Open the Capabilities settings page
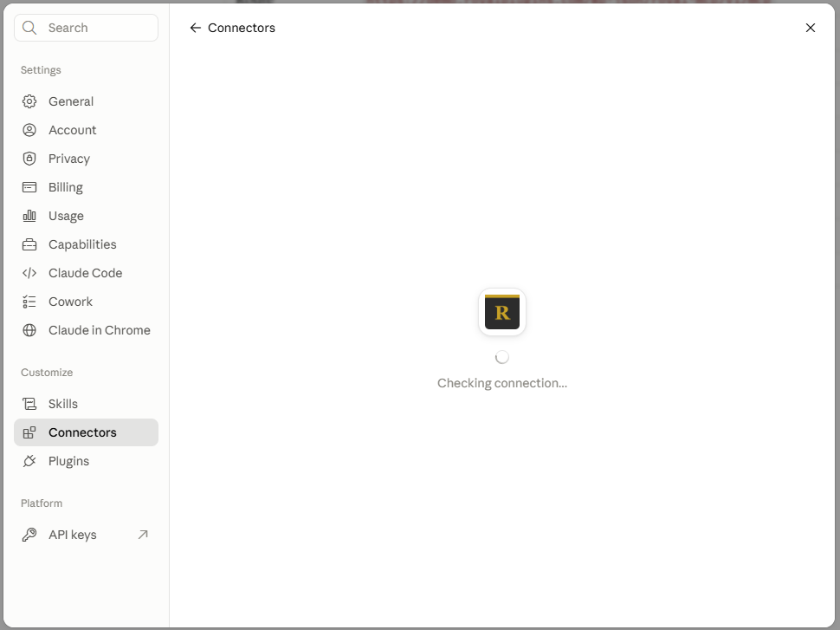 (x=87, y=244)
